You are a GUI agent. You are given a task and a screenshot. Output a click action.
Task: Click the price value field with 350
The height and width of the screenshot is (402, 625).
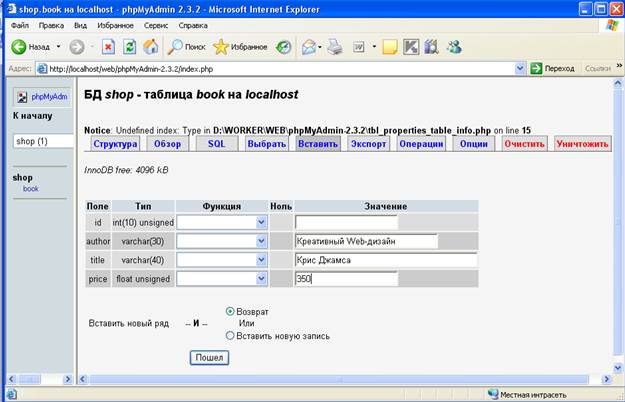pyautogui.click(x=346, y=278)
